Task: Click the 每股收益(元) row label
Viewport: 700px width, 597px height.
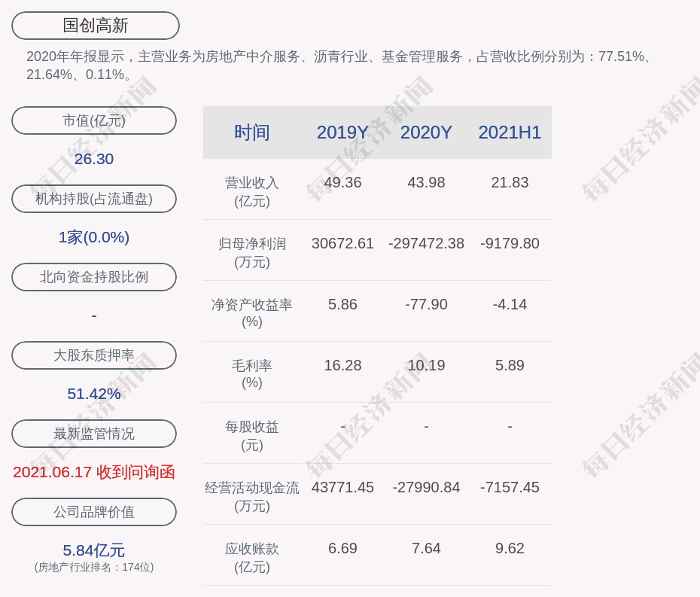Action: pyautogui.click(x=252, y=436)
